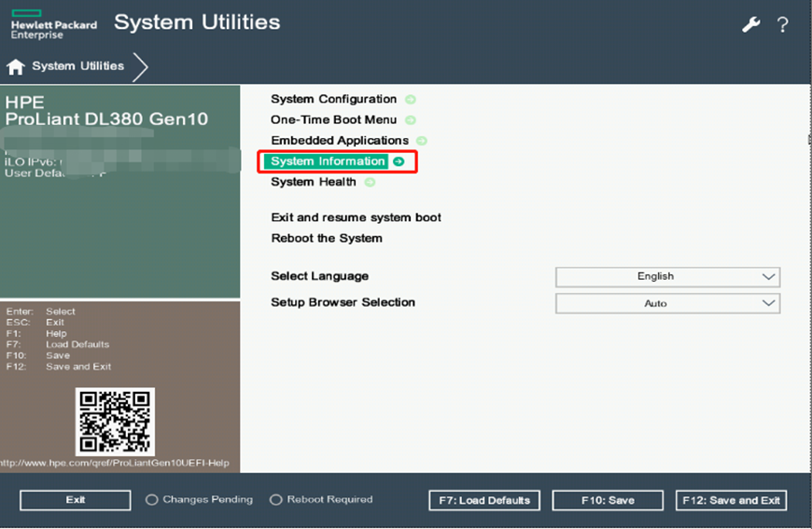This screenshot has width=812, height=529.
Task: Click arrow icon beside One-Time Boot Menu
Action: coord(410,120)
